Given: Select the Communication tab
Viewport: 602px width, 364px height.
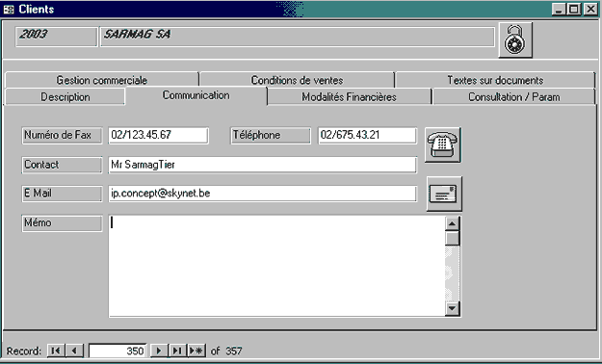Looking at the screenshot, I should click(196, 95).
